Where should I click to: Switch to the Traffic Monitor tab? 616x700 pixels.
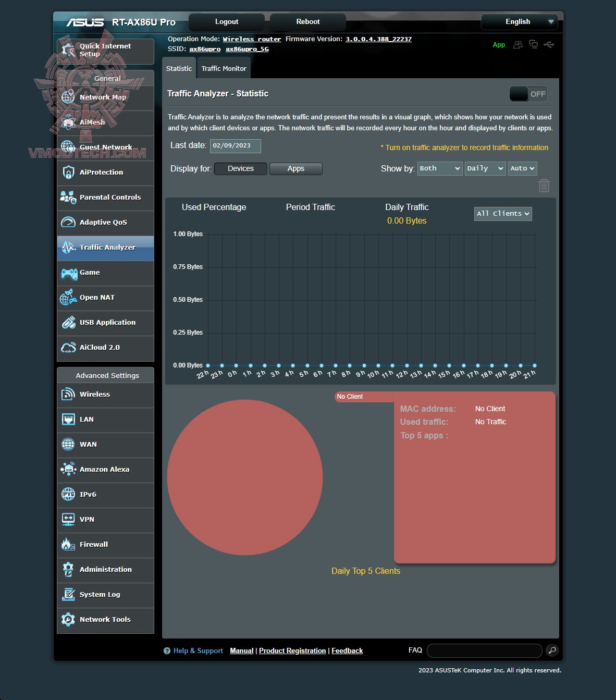pos(224,68)
